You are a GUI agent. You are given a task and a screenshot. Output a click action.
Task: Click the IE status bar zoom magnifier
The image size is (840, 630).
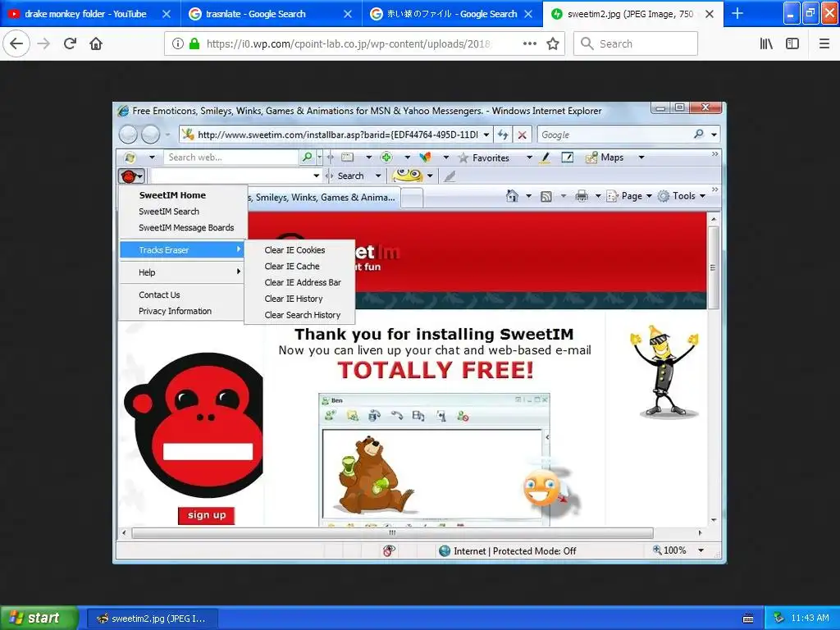tap(657, 550)
